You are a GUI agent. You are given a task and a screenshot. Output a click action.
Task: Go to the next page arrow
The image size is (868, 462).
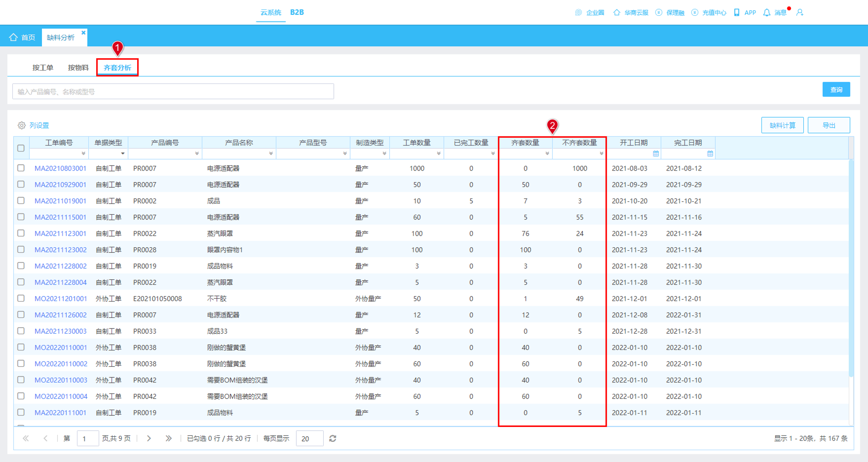(149, 438)
